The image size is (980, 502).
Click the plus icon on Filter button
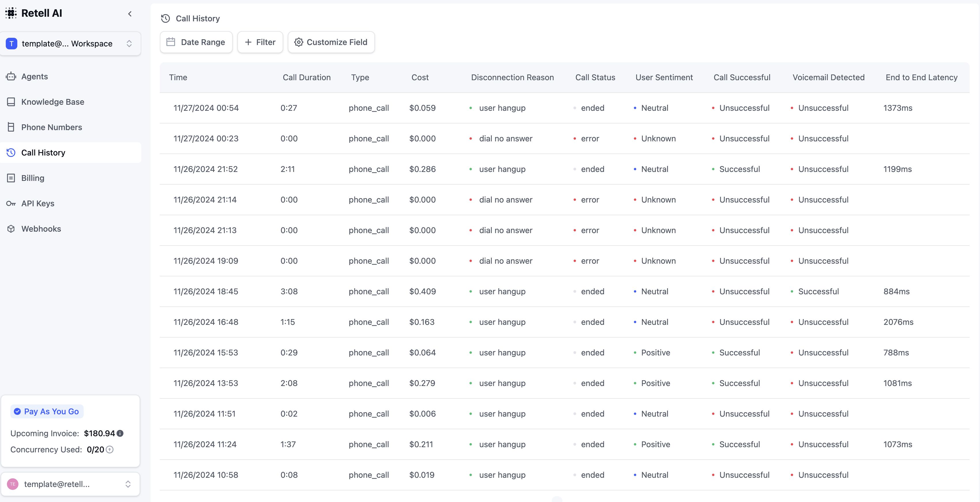(x=248, y=42)
